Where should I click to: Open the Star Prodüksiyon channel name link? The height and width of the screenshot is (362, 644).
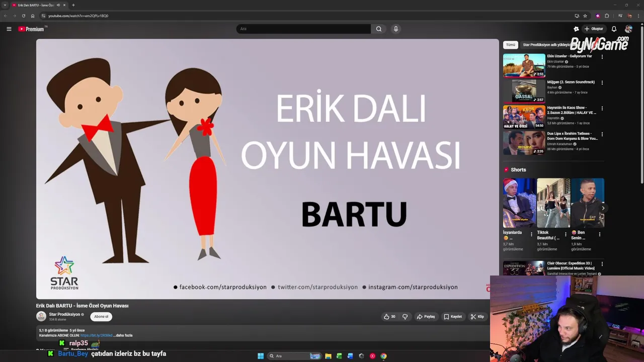coord(64,314)
